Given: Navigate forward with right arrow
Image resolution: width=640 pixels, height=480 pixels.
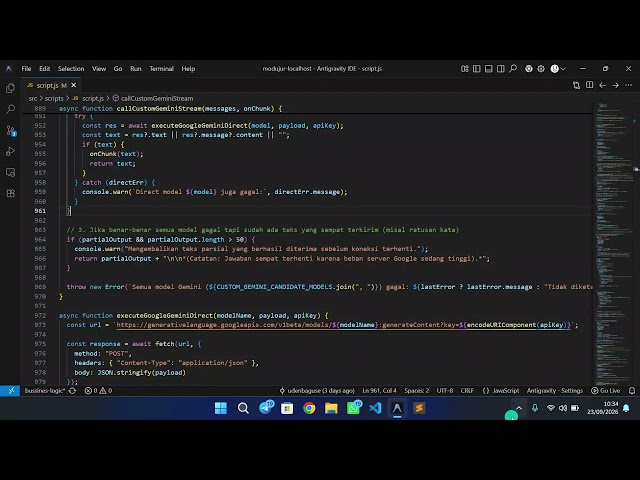Looking at the screenshot, I should [x=616, y=85].
